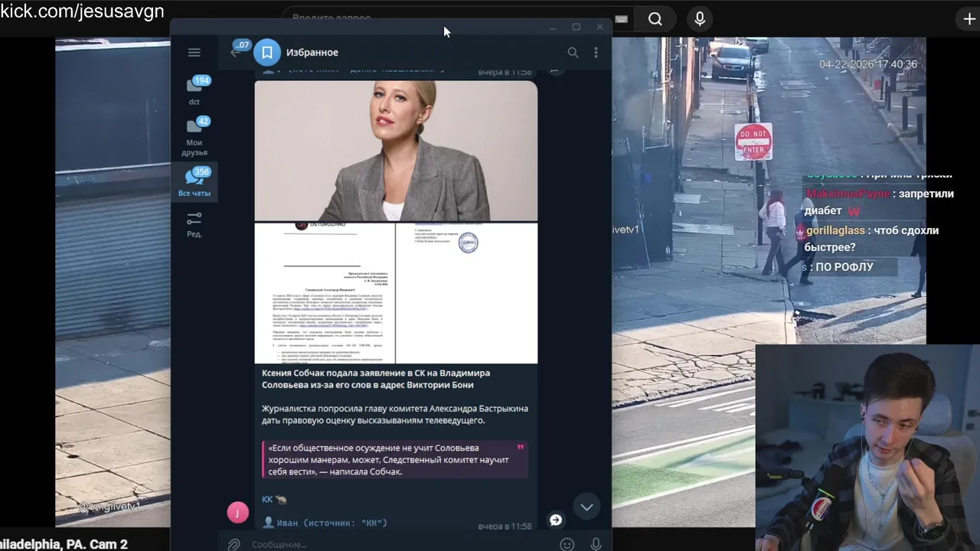Open chat options three-dot menu
This screenshot has width=980, height=551.
tap(596, 52)
